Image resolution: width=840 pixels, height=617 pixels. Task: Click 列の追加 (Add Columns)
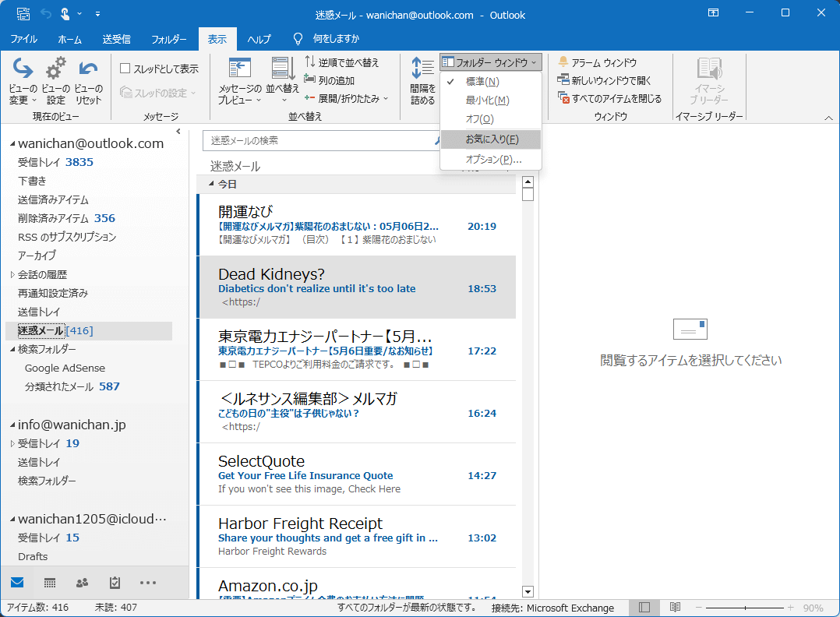tap(330, 80)
